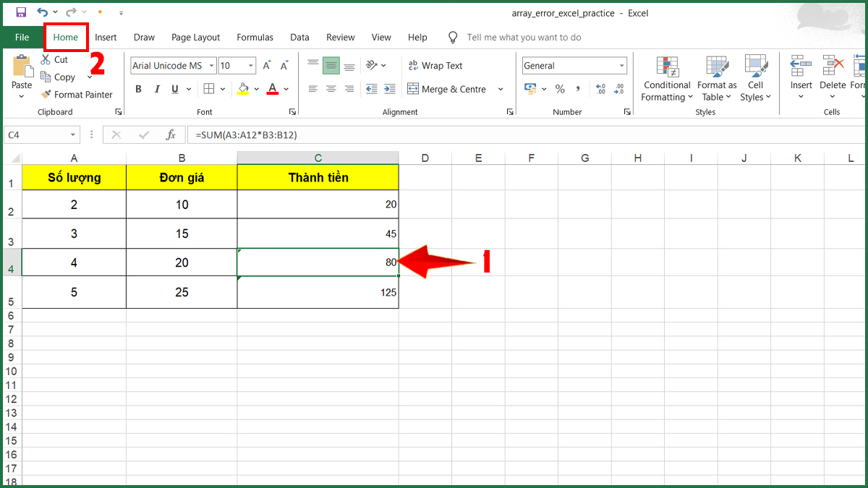Image resolution: width=868 pixels, height=488 pixels.
Task: Click the Percent Style icon
Action: [x=560, y=89]
